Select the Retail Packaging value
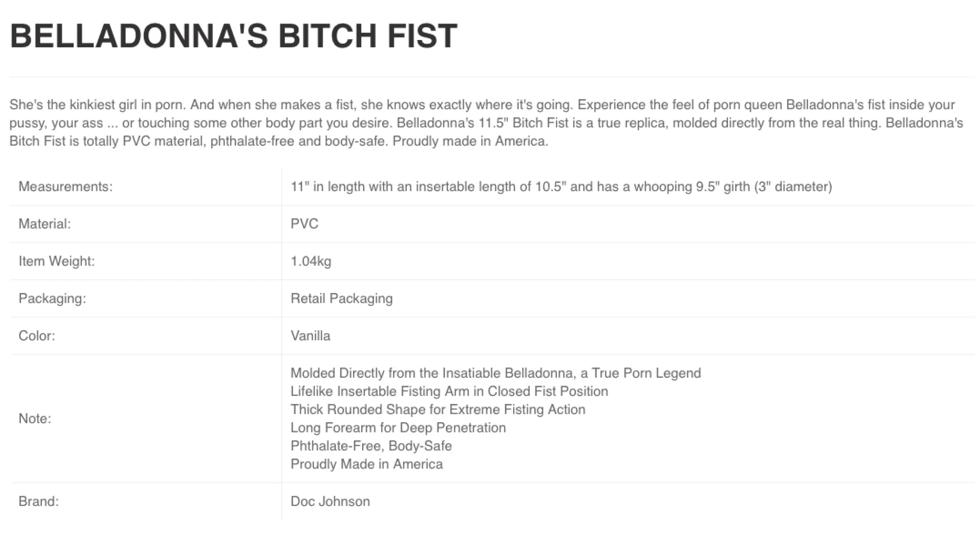Image resolution: width=980 pixels, height=546 pixels. coord(341,298)
